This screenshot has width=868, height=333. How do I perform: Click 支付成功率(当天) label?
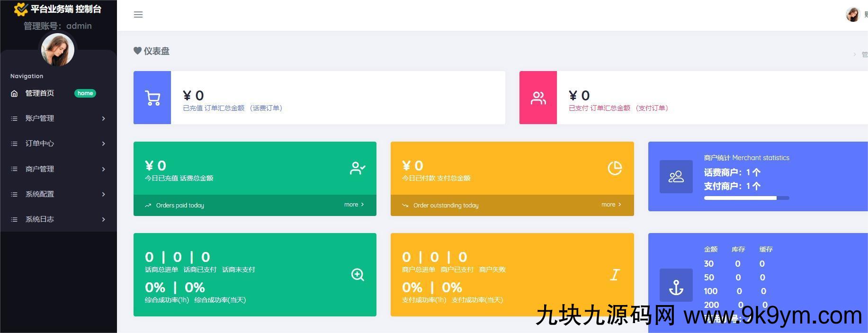pos(477,300)
